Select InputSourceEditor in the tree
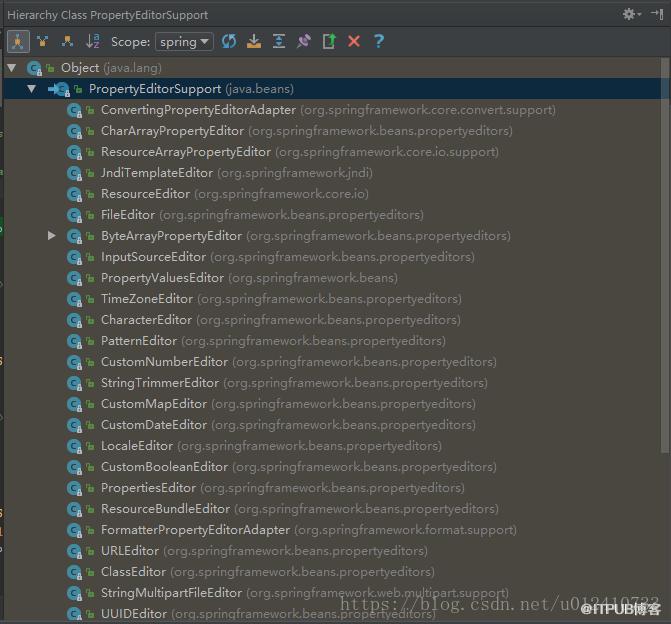Screen dimensions: 671x624 pyautogui.click(x=153, y=257)
